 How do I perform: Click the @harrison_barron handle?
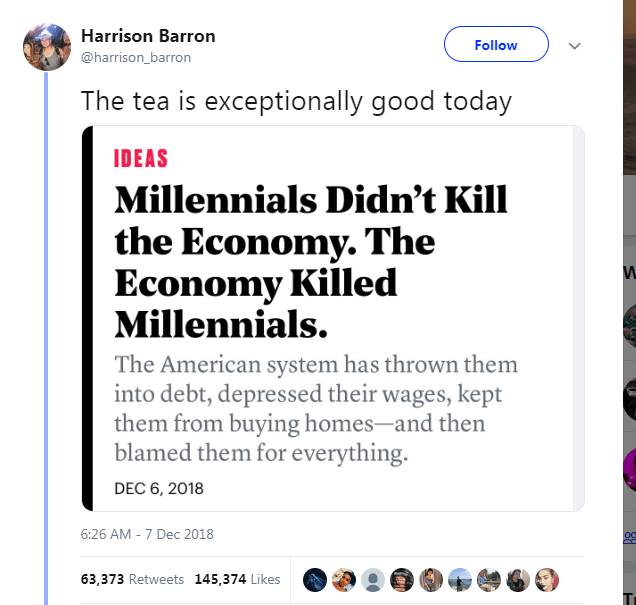(135, 58)
